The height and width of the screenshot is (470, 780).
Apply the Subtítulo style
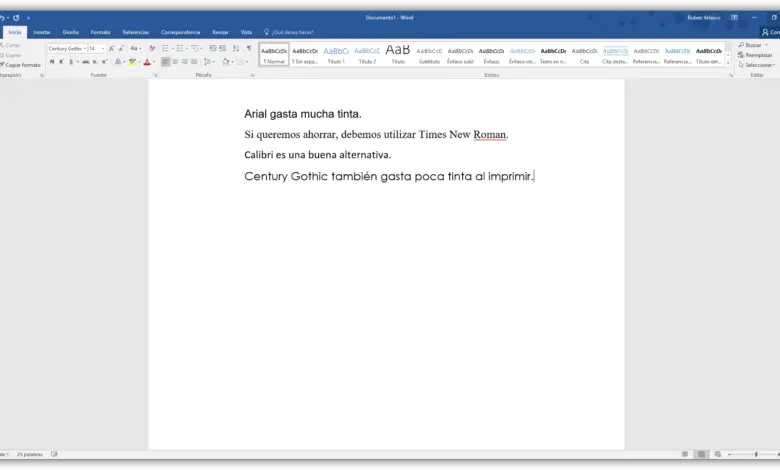tap(429, 55)
